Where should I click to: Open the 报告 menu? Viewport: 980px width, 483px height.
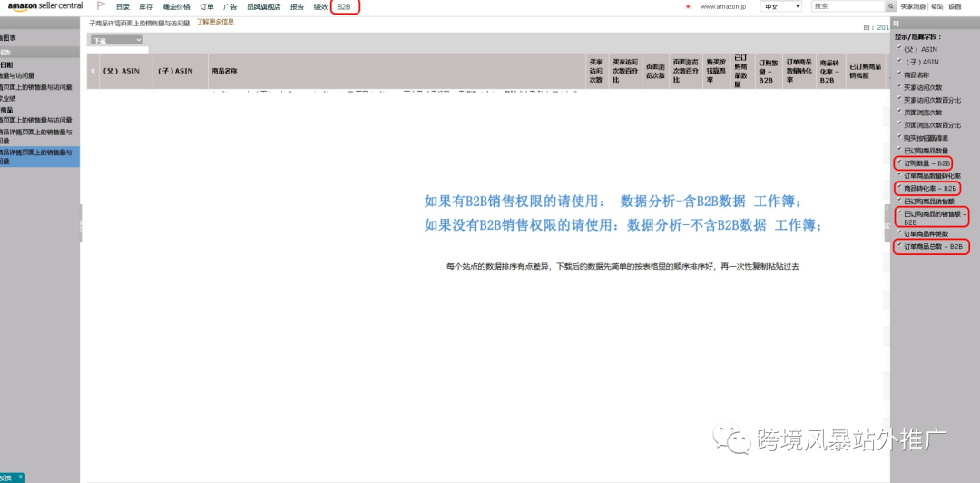coord(297,7)
